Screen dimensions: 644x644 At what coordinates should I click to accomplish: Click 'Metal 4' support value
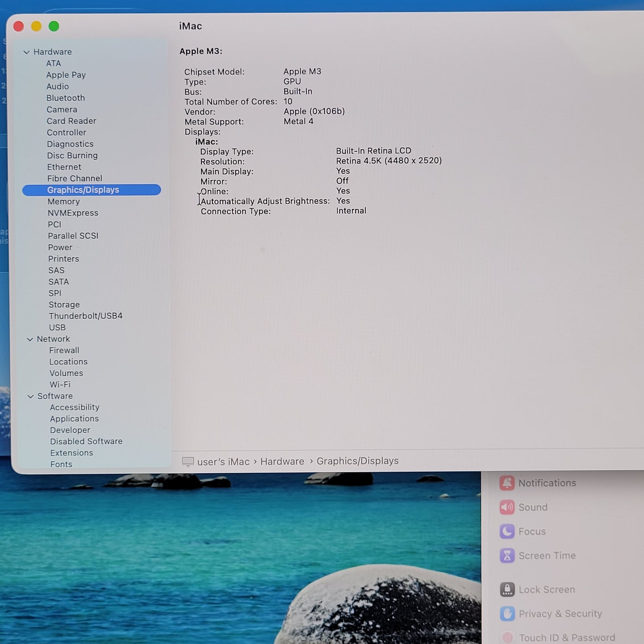(x=299, y=121)
